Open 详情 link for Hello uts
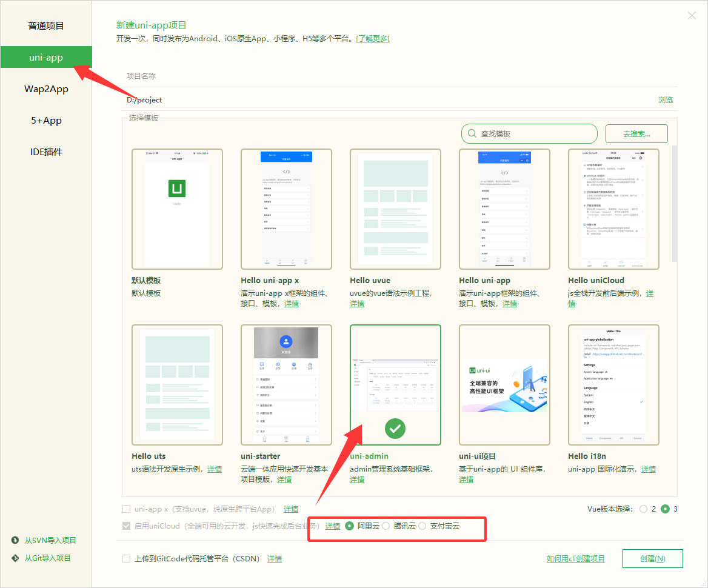Viewport: 708px width, 588px height. coord(215,469)
